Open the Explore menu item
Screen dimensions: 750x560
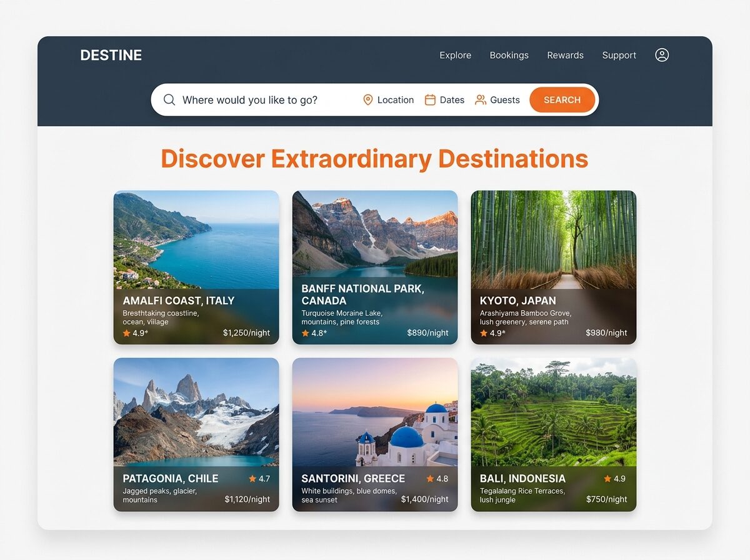point(456,55)
